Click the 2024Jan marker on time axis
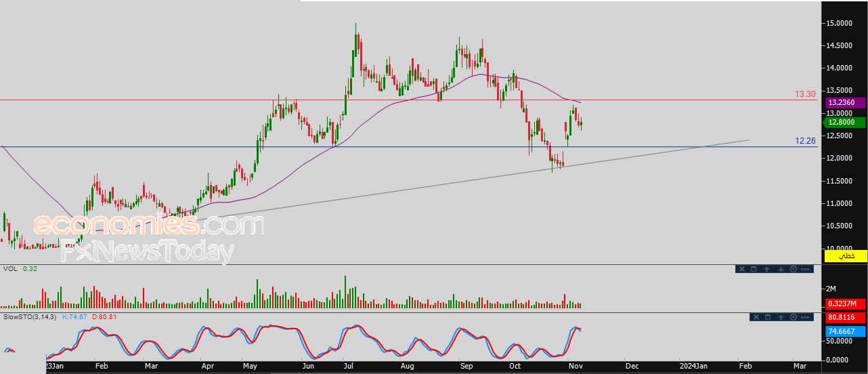 click(693, 366)
